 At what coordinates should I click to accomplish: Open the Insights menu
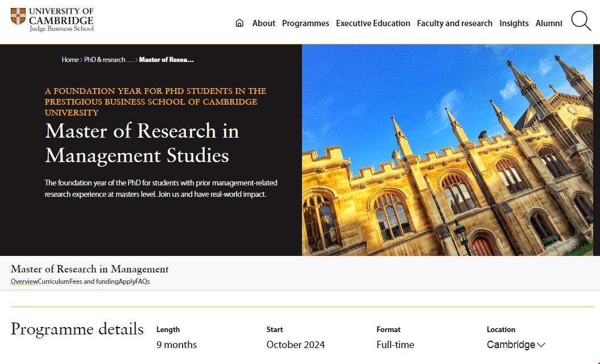coord(514,23)
